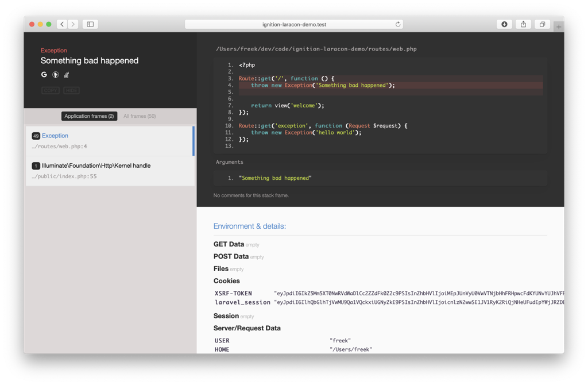The height and width of the screenshot is (385, 588).
Task: Search the error on Google icon
Action: pyautogui.click(x=44, y=75)
